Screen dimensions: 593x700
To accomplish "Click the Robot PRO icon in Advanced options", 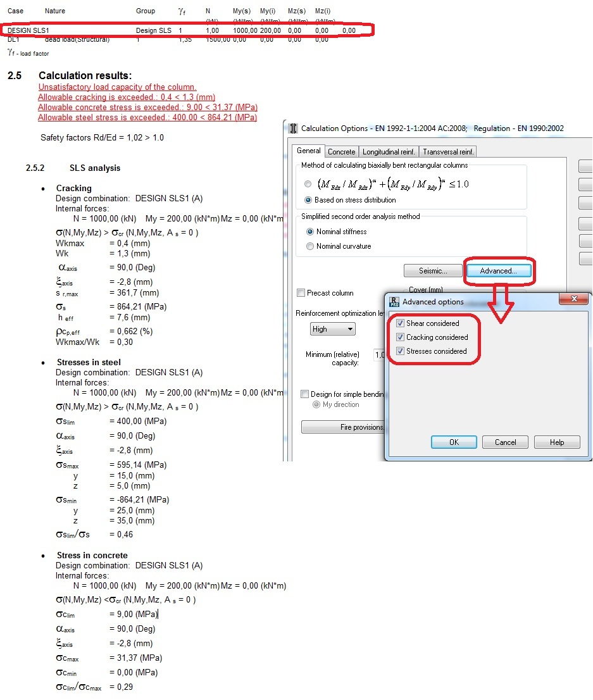I will 394,302.
